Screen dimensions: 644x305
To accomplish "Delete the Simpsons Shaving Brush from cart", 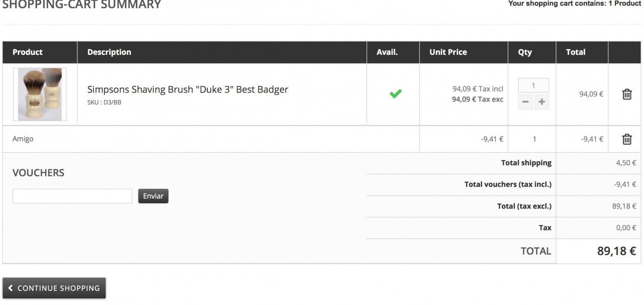I will [627, 94].
